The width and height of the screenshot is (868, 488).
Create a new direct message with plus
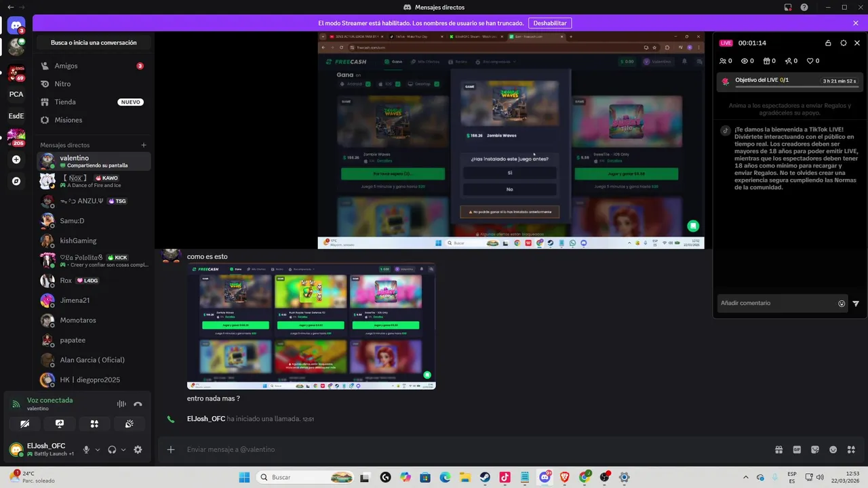[x=144, y=145]
